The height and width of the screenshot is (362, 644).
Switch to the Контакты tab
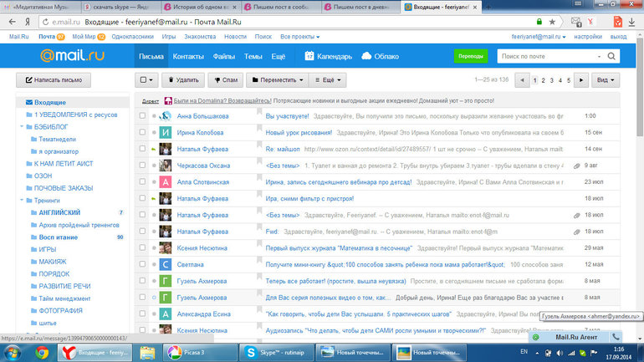tap(188, 56)
